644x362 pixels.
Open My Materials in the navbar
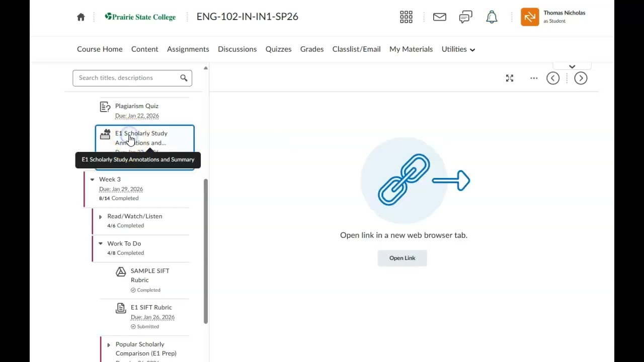411,49
